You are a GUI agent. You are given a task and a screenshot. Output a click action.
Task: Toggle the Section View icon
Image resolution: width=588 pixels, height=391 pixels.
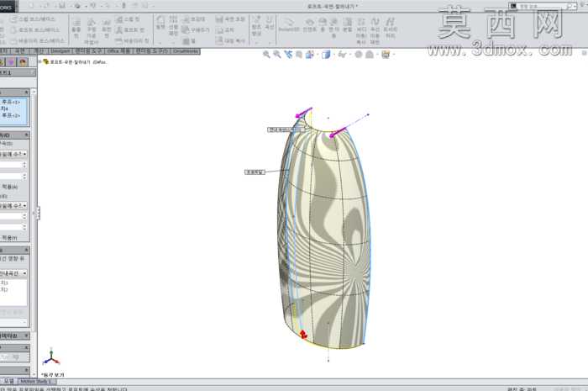[x=299, y=55]
